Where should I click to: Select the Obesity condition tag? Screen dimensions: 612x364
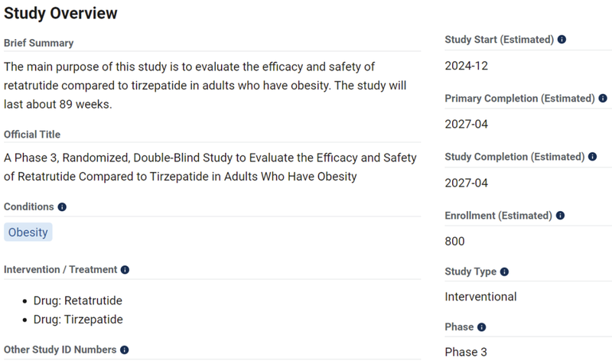(28, 232)
